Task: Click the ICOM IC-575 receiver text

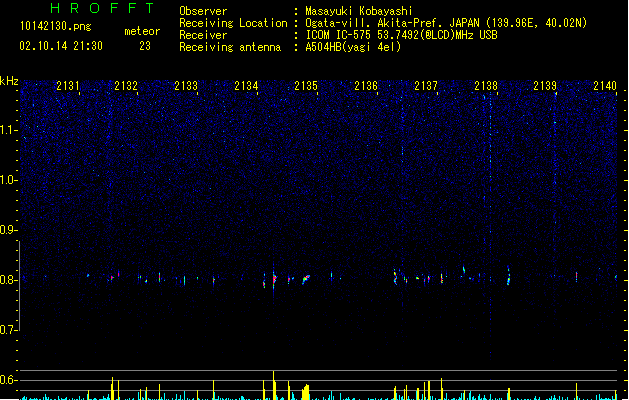Action: pyautogui.click(x=401, y=35)
